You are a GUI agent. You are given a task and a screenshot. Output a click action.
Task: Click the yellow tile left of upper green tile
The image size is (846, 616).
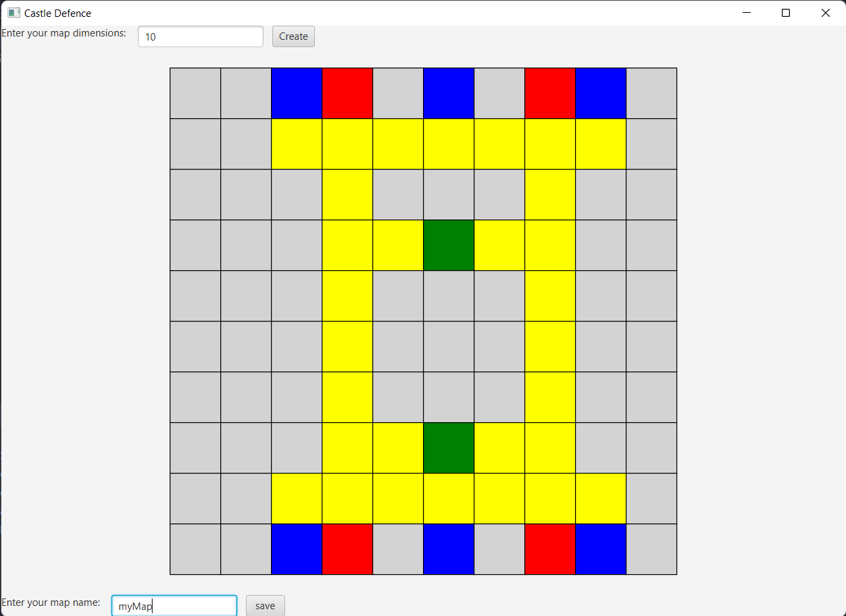(x=398, y=245)
